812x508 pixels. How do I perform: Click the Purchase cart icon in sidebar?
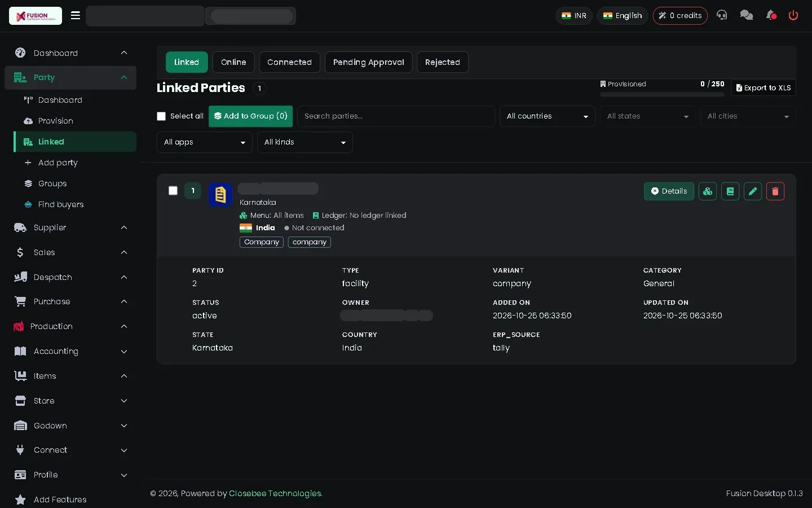(x=20, y=301)
